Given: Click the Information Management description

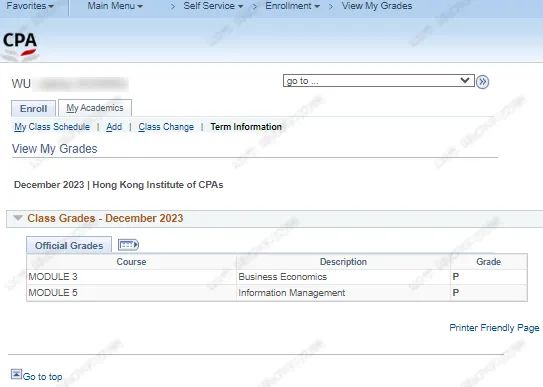Looking at the screenshot, I should coord(292,293).
